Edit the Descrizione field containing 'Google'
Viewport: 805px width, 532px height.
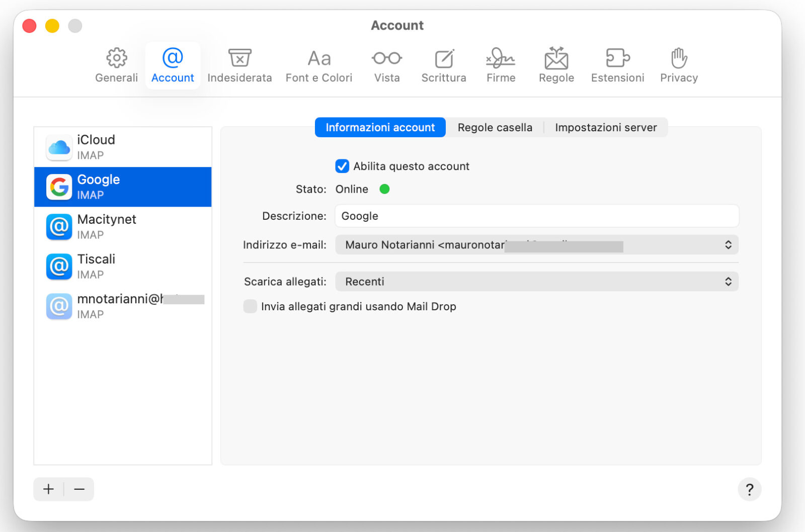[x=536, y=216]
